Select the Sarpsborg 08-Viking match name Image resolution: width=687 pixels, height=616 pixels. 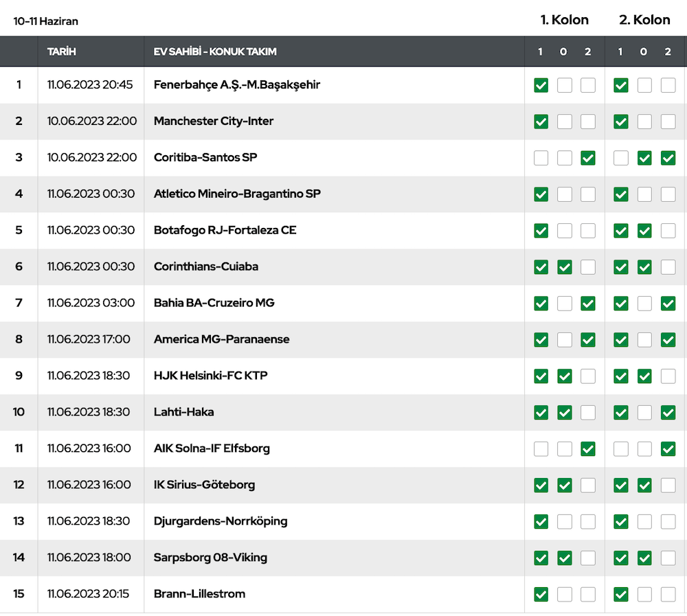(x=210, y=558)
